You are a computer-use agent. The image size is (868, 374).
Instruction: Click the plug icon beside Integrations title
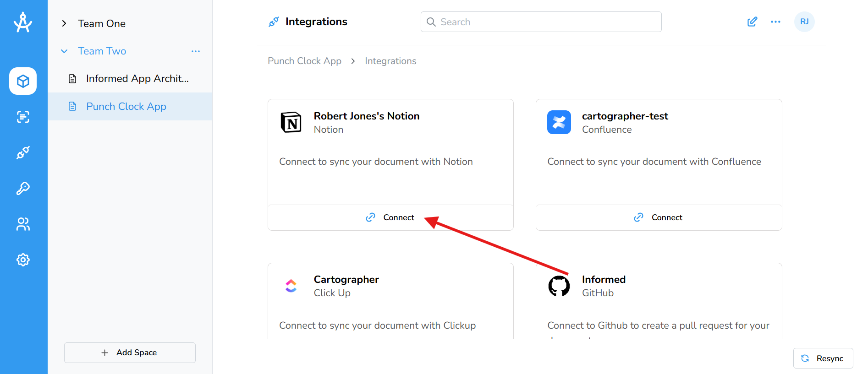click(x=274, y=22)
